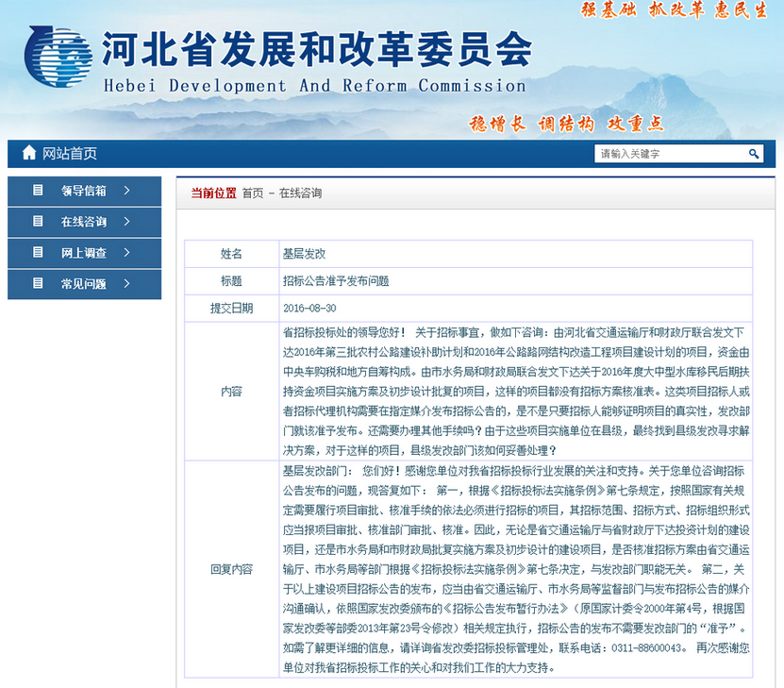Click the 稳增长 调结构 攻重点 slogan
The image size is (784, 688).
pos(566,124)
